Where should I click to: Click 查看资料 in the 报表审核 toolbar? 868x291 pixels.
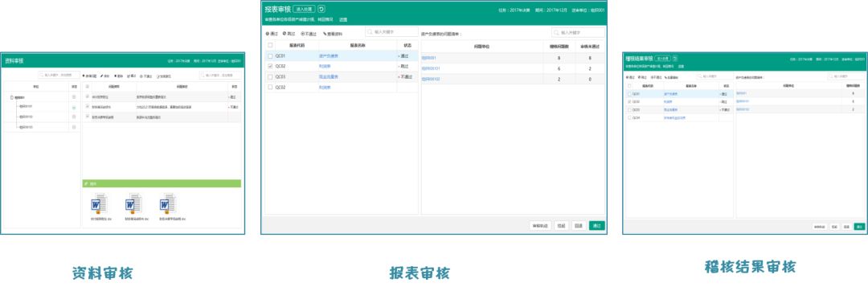[333, 34]
